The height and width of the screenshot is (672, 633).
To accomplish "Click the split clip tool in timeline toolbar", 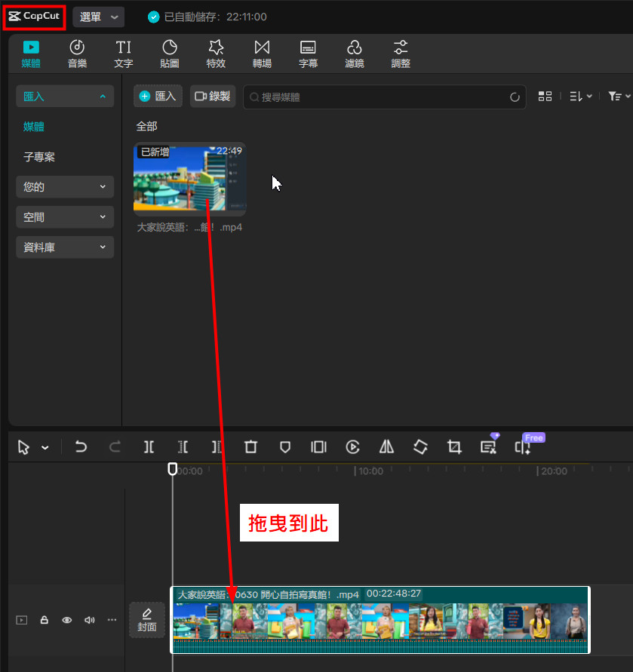I will pyautogui.click(x=149, y=447).
